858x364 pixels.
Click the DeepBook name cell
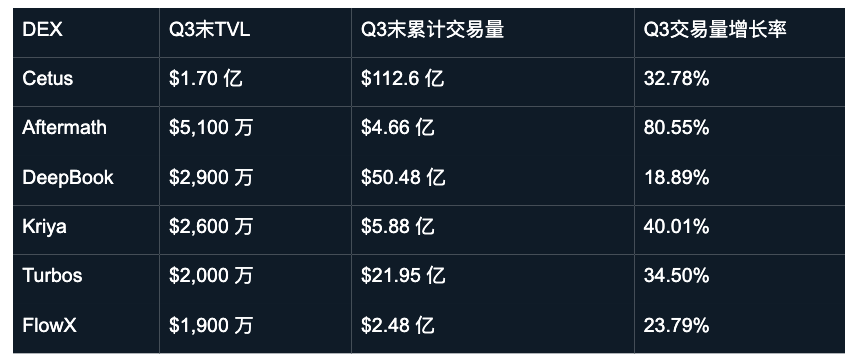click(68, 177)
